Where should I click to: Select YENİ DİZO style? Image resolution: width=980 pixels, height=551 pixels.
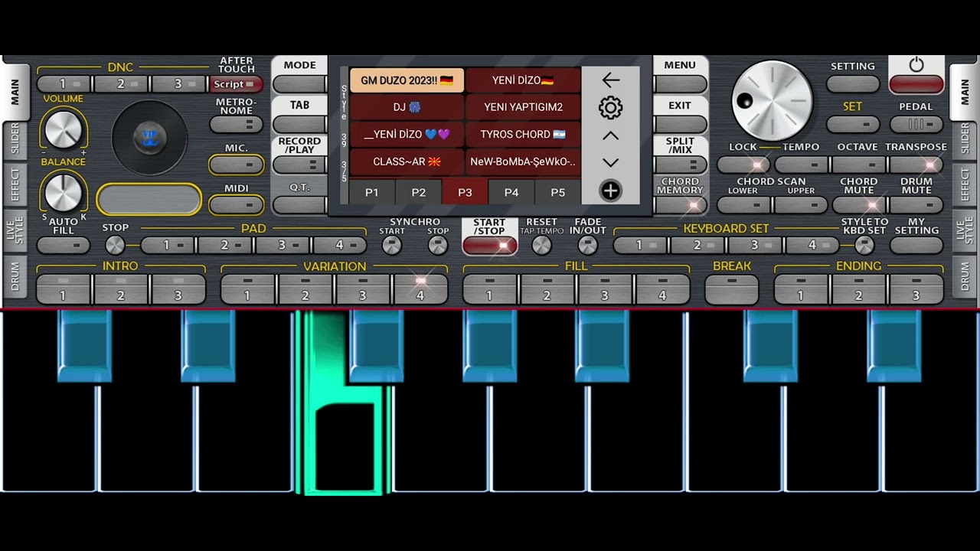point(523,80)
